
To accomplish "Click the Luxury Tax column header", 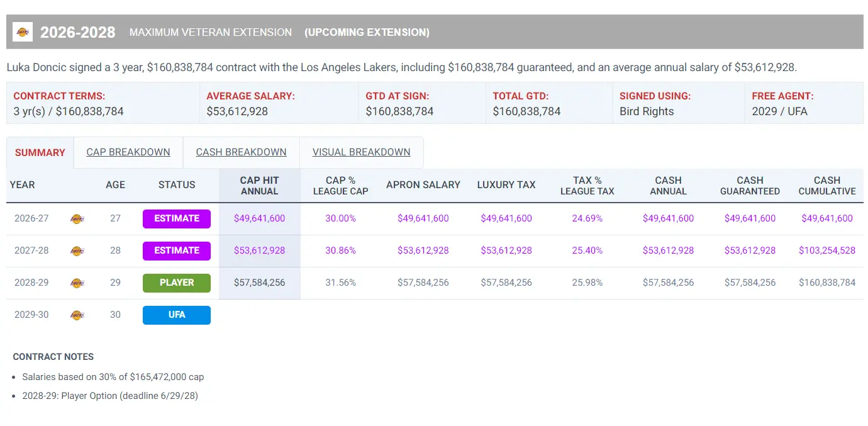I will click(506, 185).
